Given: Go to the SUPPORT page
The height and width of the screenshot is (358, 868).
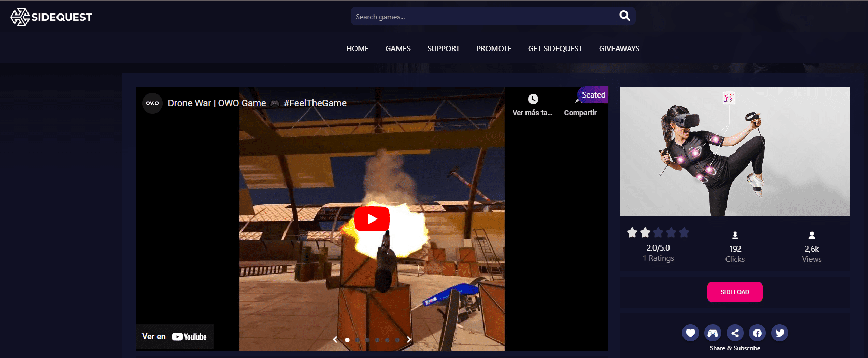Looking at the screenshot, I should pos(444,49).
